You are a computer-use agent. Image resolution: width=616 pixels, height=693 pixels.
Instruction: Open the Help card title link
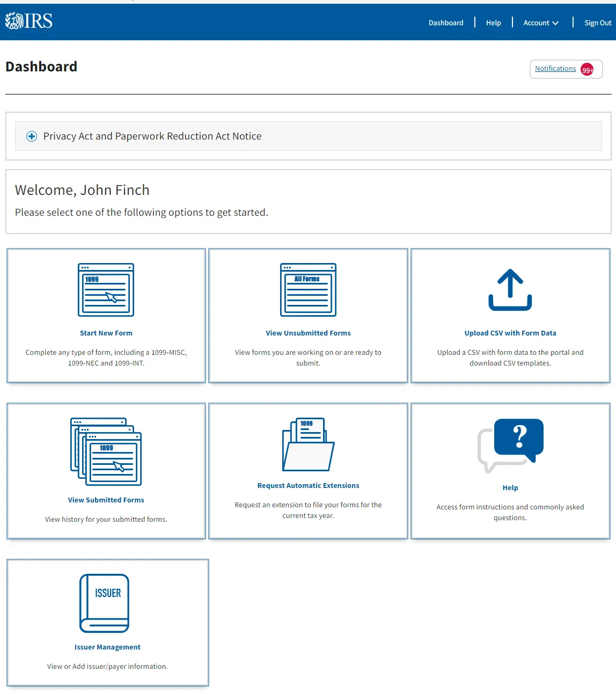[x=510, y=487]
